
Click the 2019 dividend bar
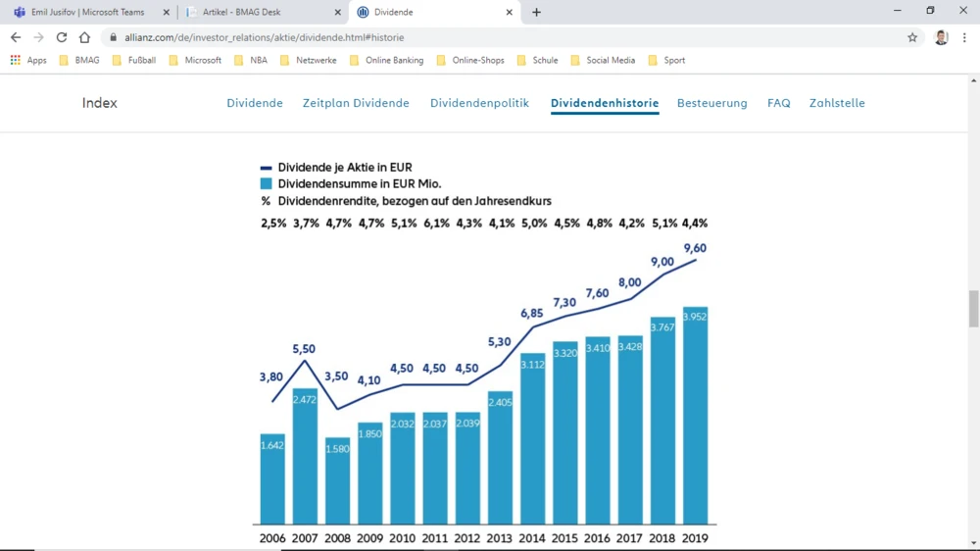(x=695, y=417)
